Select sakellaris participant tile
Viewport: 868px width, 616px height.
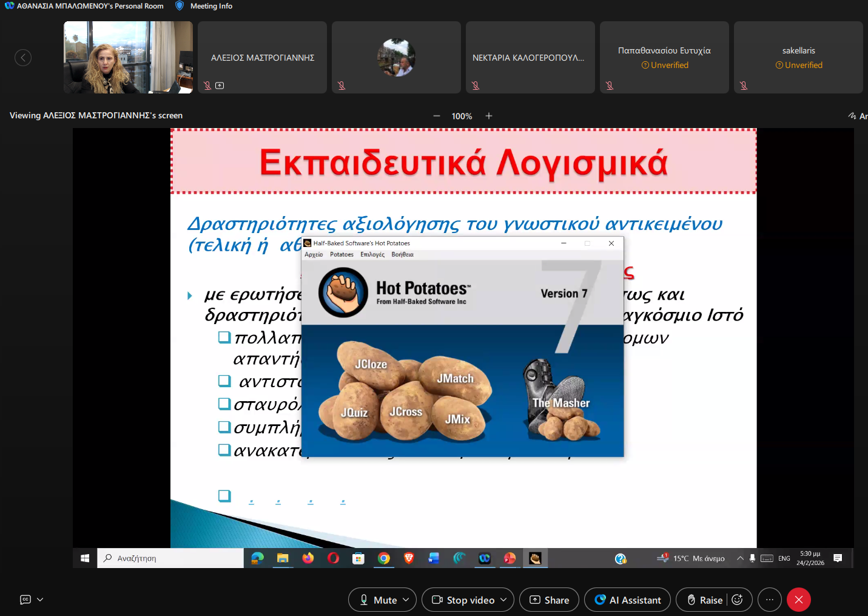(798, 58)
